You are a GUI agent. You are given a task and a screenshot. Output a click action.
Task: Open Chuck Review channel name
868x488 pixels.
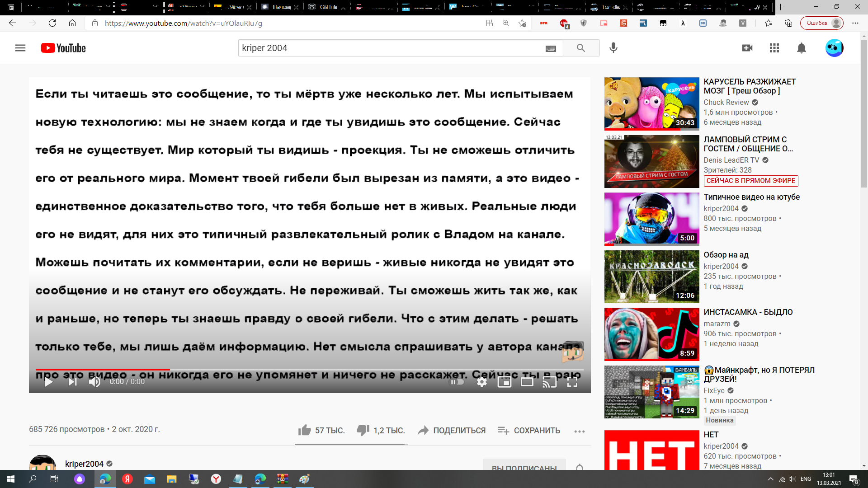point(726,102)
